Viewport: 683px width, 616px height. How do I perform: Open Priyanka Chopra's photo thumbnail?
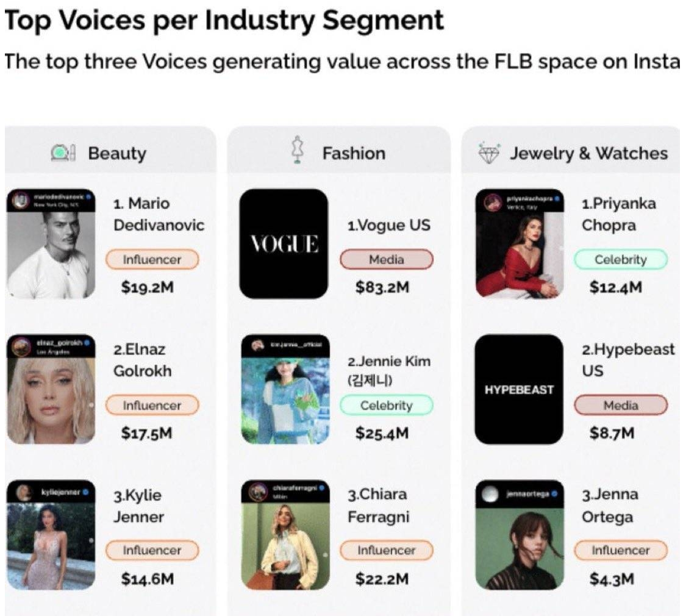520,243
